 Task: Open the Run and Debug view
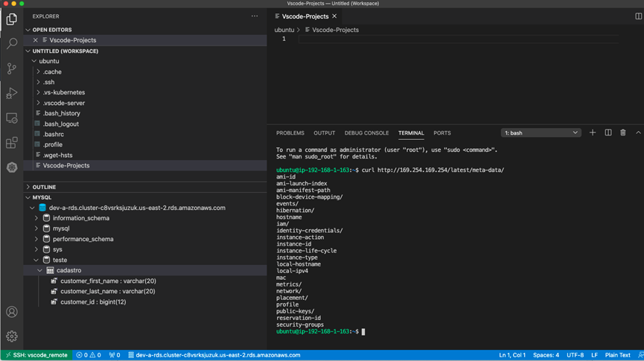12,93
